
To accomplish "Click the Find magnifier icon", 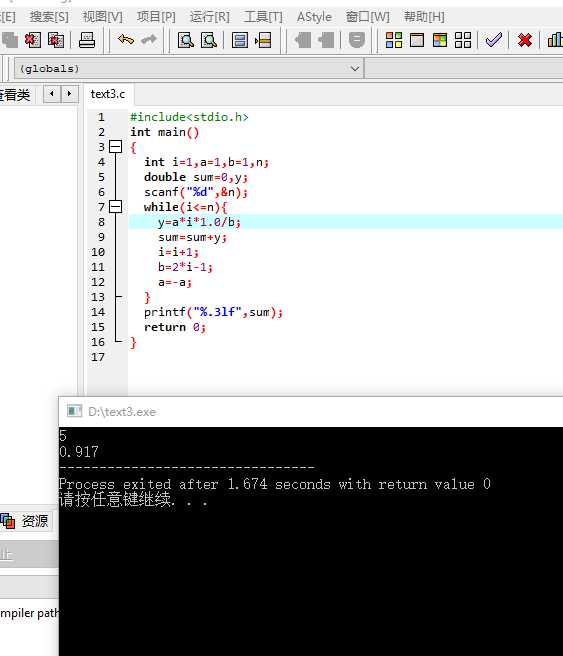I will [x=186, y=41].
